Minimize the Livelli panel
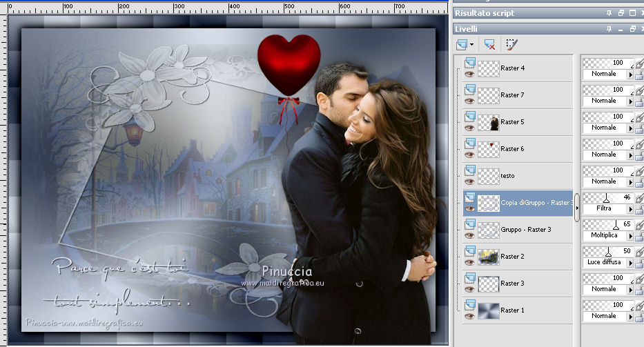The image size is (644, 347). [621, 29]
